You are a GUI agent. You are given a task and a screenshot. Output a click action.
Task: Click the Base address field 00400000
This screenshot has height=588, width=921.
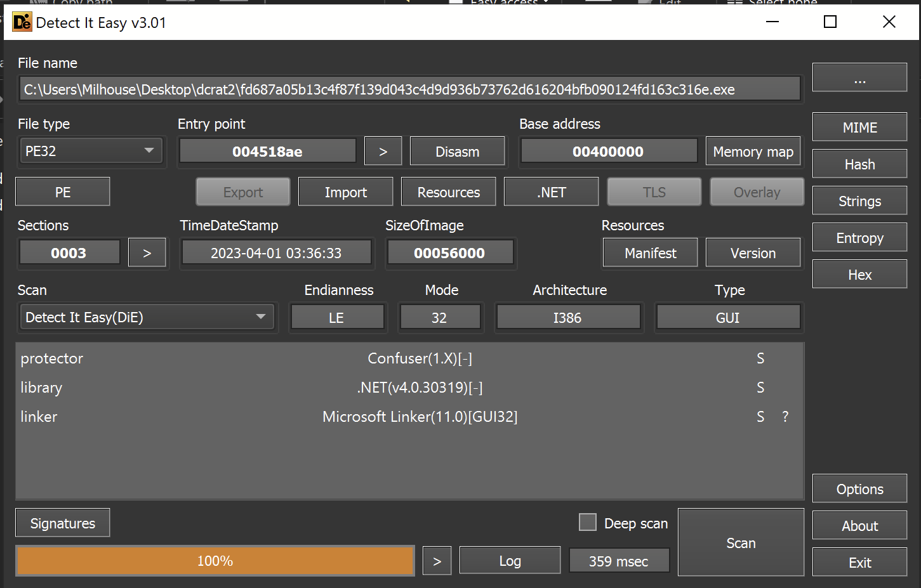608,152
